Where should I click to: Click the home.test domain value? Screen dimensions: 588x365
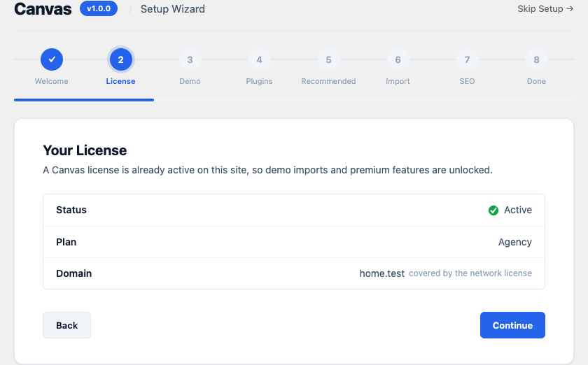(382, 273)
